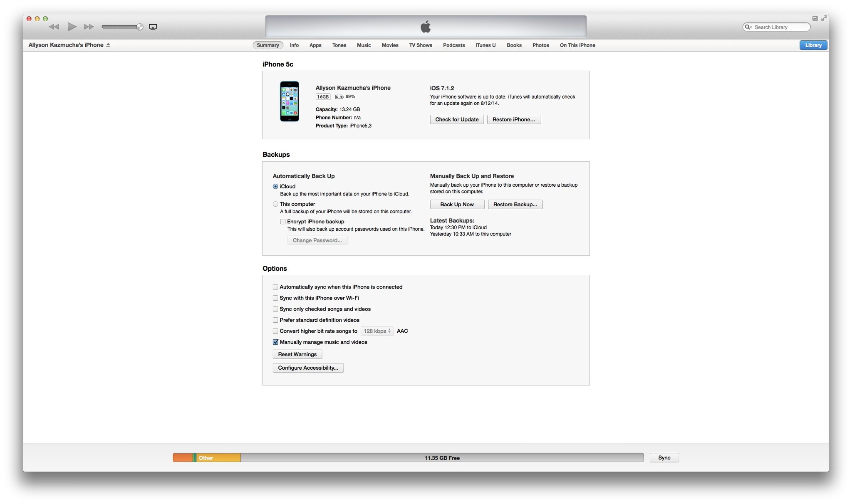
Task: Enable automatically sync when iPhone is connected
Action: [x=275, y=287]
